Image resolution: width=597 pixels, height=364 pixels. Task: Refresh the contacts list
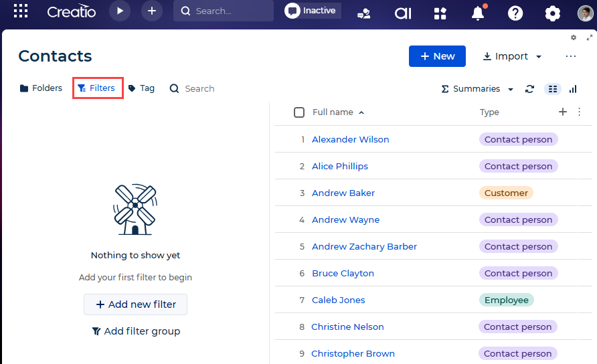click(529, 89)
